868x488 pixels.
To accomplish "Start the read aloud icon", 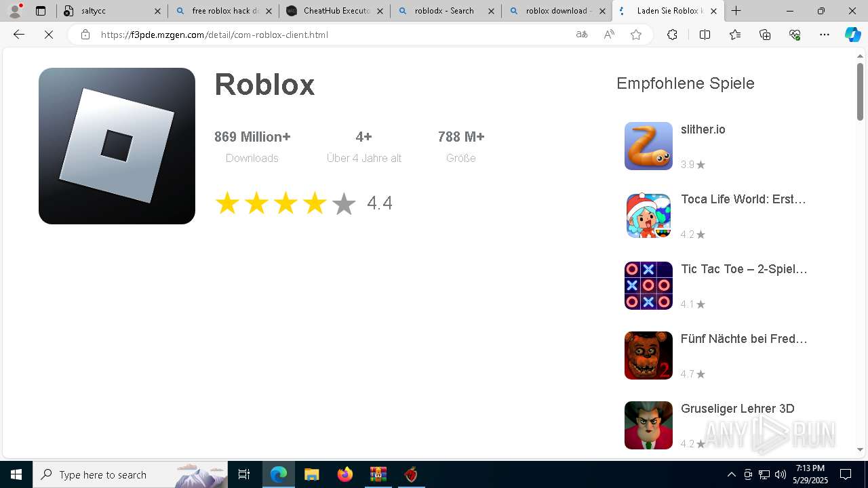I will coord(609,35).
